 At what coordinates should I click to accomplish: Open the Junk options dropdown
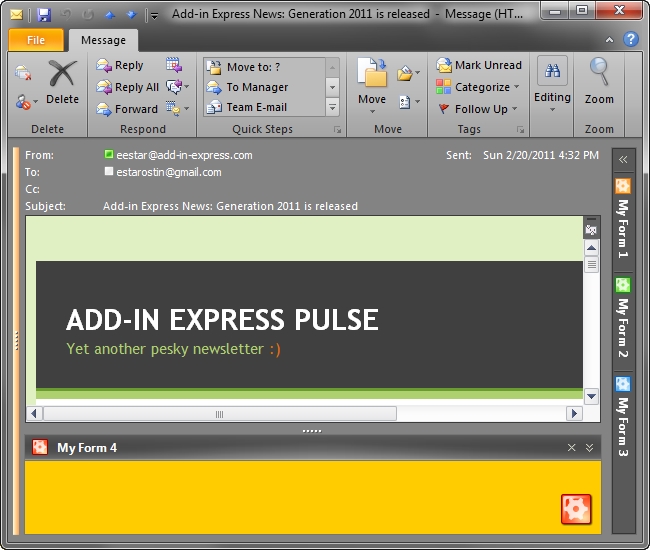(x=26, y=102)
